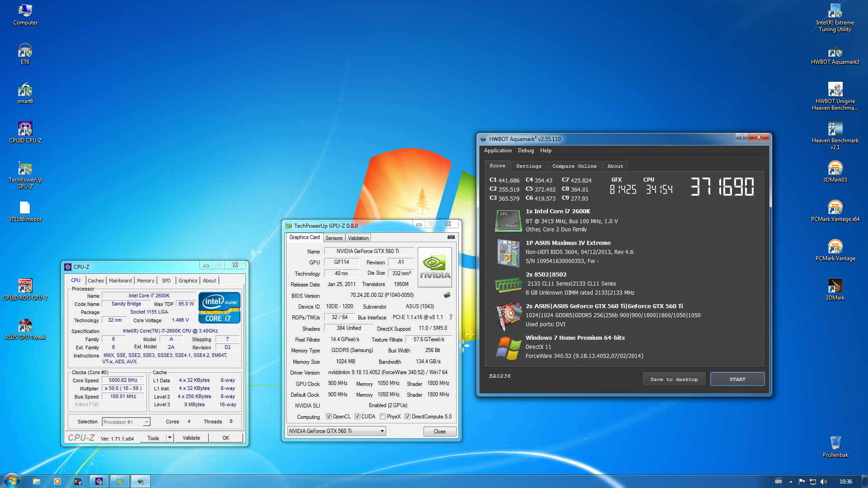Viewport: 868px width, 488px height.
Task: Open Aquamark About tab
Action: [x=615, y=166]
